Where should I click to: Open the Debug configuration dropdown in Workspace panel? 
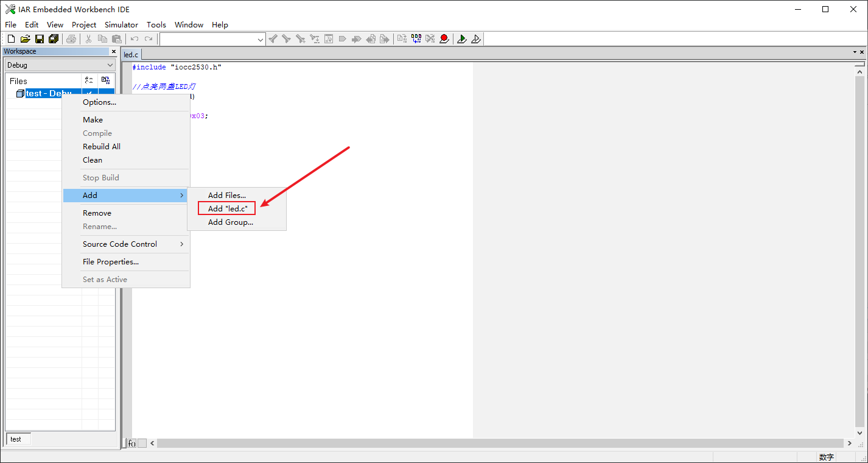[x=110, y=65]
